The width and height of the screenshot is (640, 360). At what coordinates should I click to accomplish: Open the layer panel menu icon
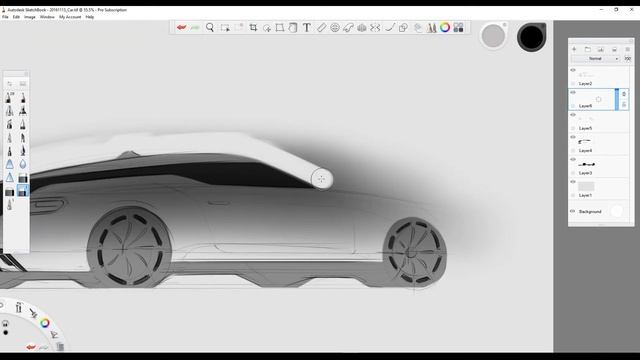pyautogui.click(x=628, y=49)
